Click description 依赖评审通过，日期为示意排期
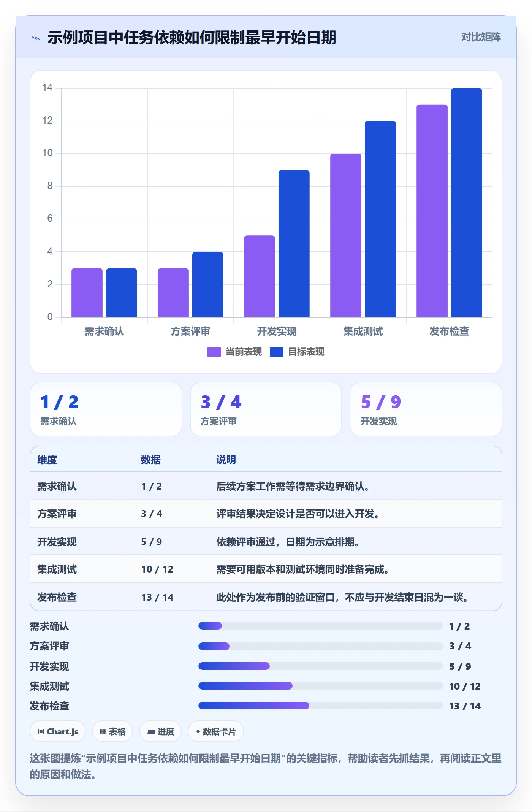Viewport: 532px width, 812px height. (x=288, y=542)
